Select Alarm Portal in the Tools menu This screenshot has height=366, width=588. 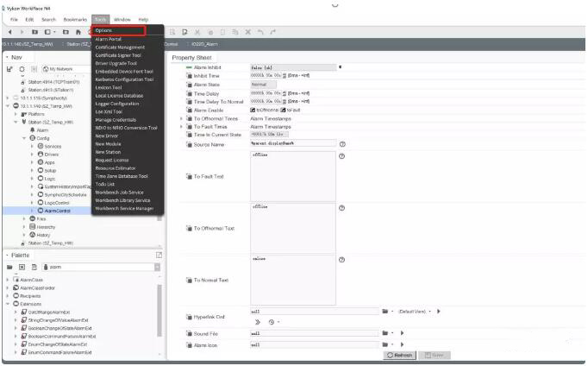[109, 39]
